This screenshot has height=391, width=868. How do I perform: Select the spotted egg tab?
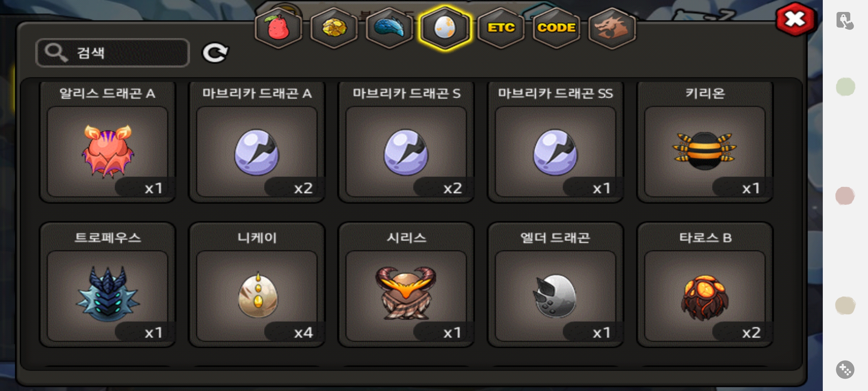pyautogui.click(x=445, y=28)
